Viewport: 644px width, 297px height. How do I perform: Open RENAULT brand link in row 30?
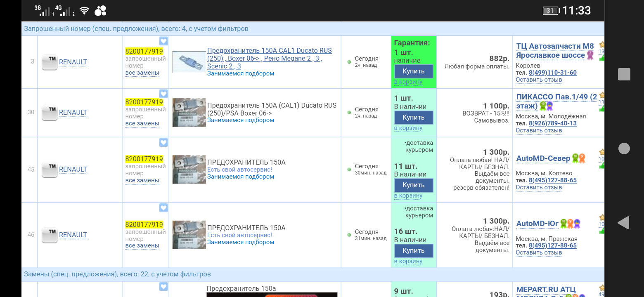click(x=73, y=113)
